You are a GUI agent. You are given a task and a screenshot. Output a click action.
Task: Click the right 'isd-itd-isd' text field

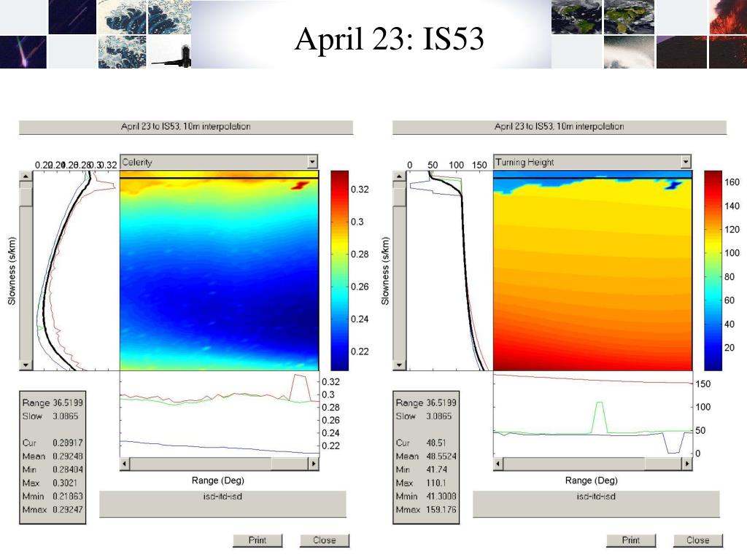tap(596, 503)
